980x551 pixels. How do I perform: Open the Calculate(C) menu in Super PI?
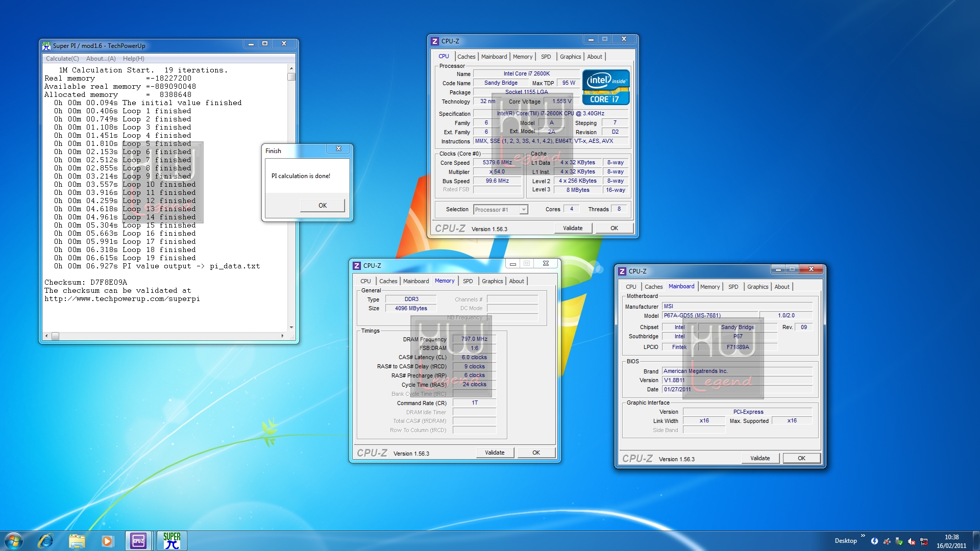pos(62,59)
